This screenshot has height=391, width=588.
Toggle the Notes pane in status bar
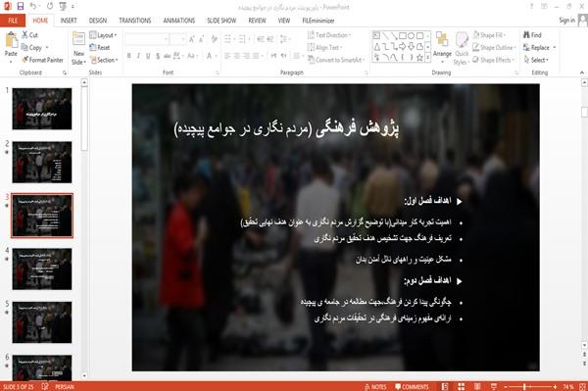click(x=375, y=387)
